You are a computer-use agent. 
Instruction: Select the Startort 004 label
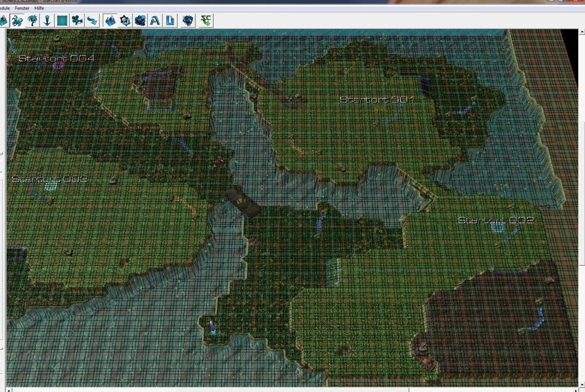56,58
